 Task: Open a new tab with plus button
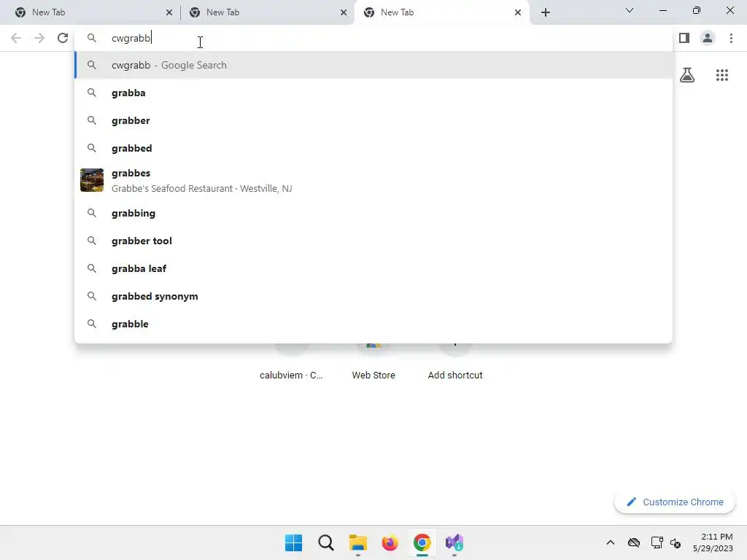[546, 12]
